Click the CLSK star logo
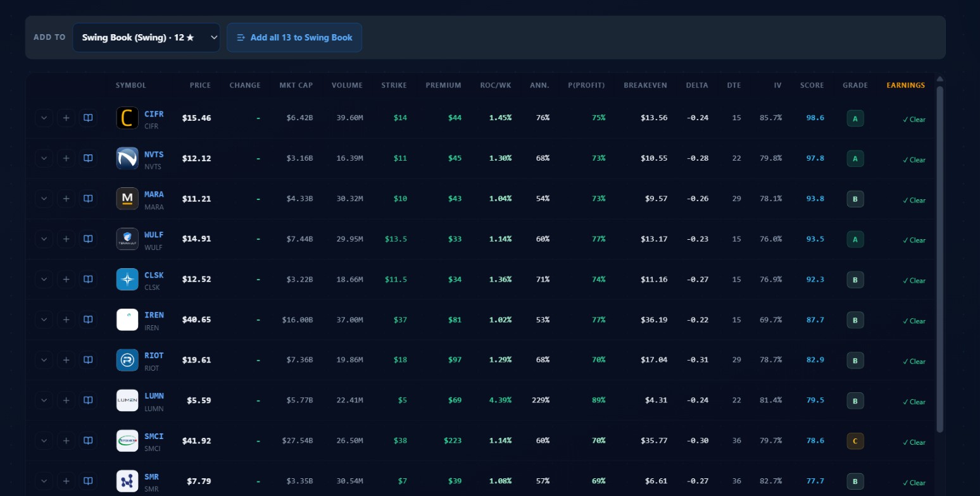This screenshot has height=496, width=980. coord(127,279)
